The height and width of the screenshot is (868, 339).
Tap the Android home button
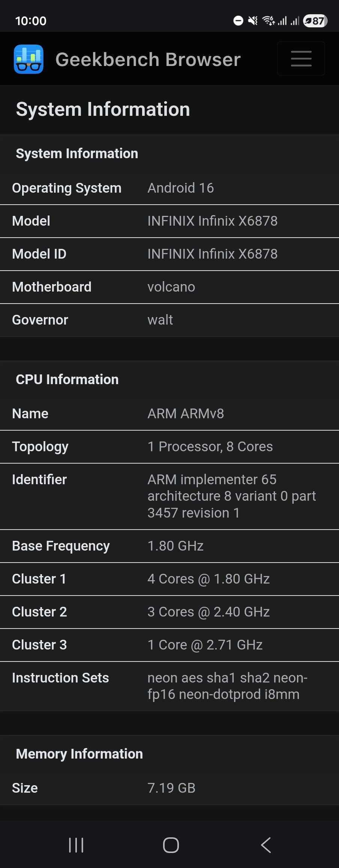pyautogui.click(x=171, y=845)
